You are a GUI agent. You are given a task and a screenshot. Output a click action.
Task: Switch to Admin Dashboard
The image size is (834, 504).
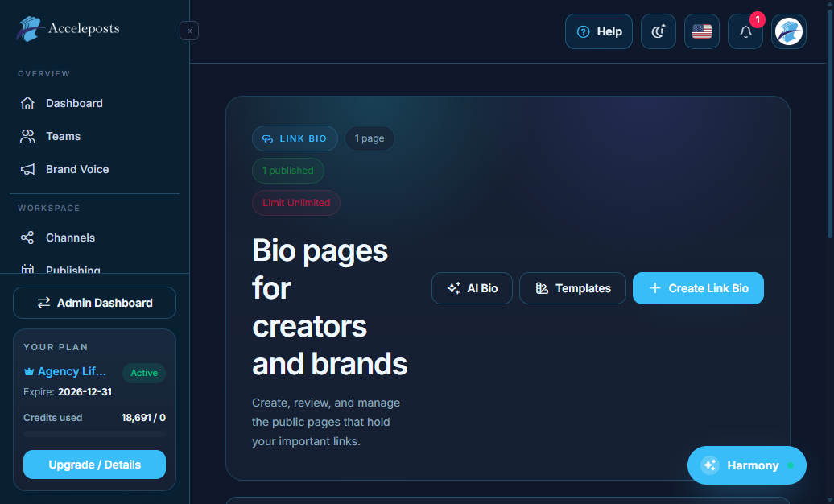click(x=95, y=303)
